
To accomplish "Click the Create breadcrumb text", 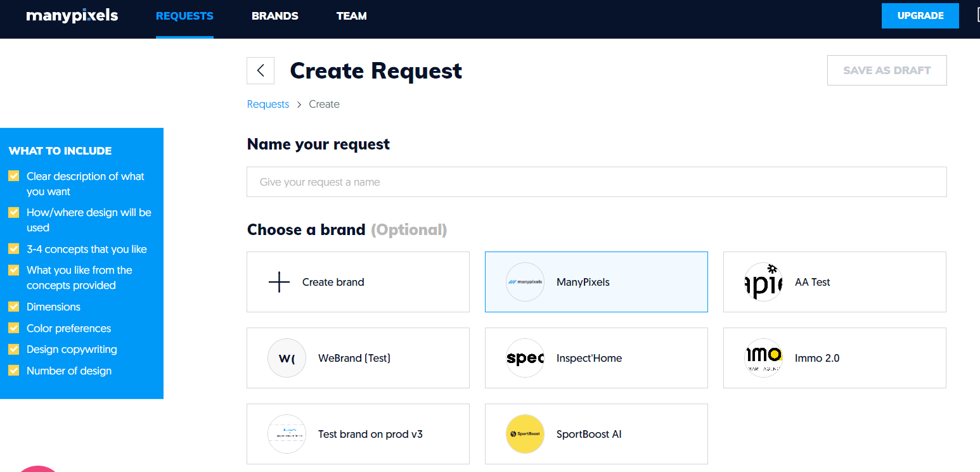I will (x=325, y=105).
